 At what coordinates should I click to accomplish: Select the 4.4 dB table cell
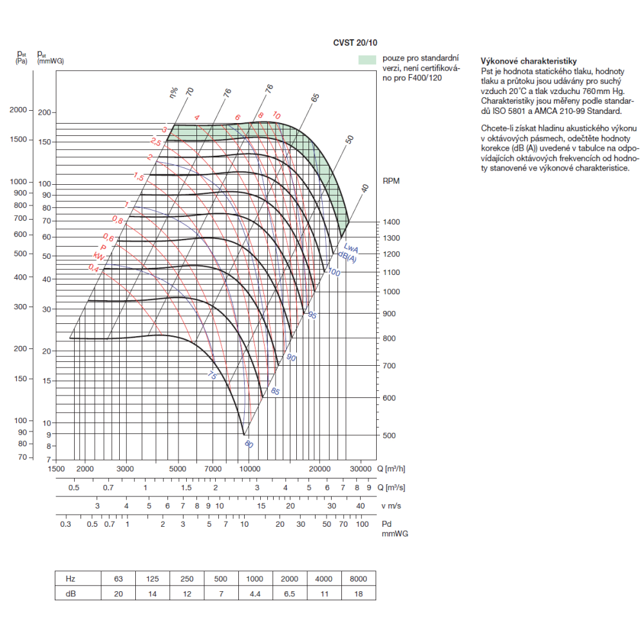point(256,592)
